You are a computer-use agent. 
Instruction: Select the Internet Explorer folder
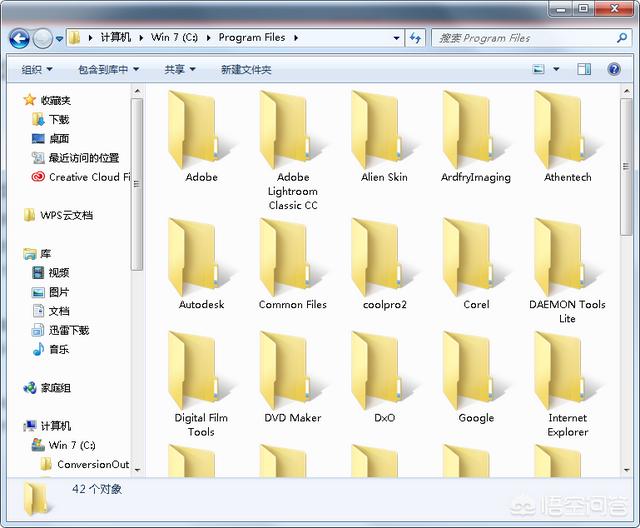(x=567, y=384)
